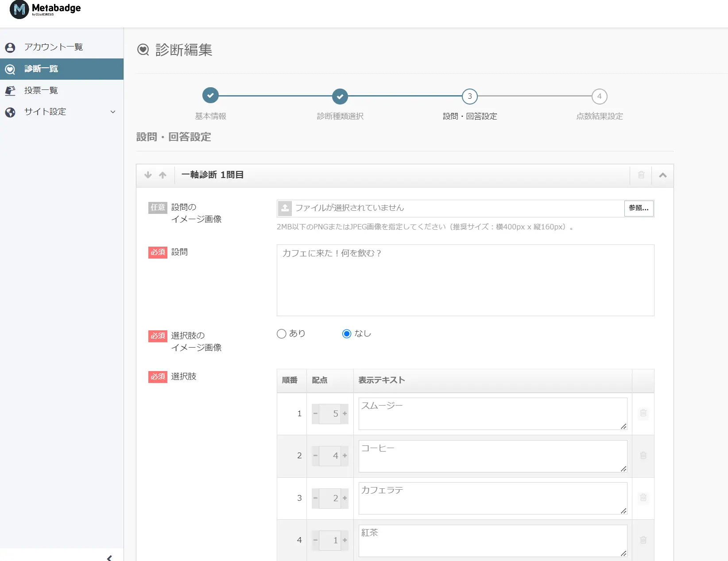Image resolution: width=728 pixels, height=561 pixels.
Task: Click the 点数結果設定 step label
Action: (600, 116)
